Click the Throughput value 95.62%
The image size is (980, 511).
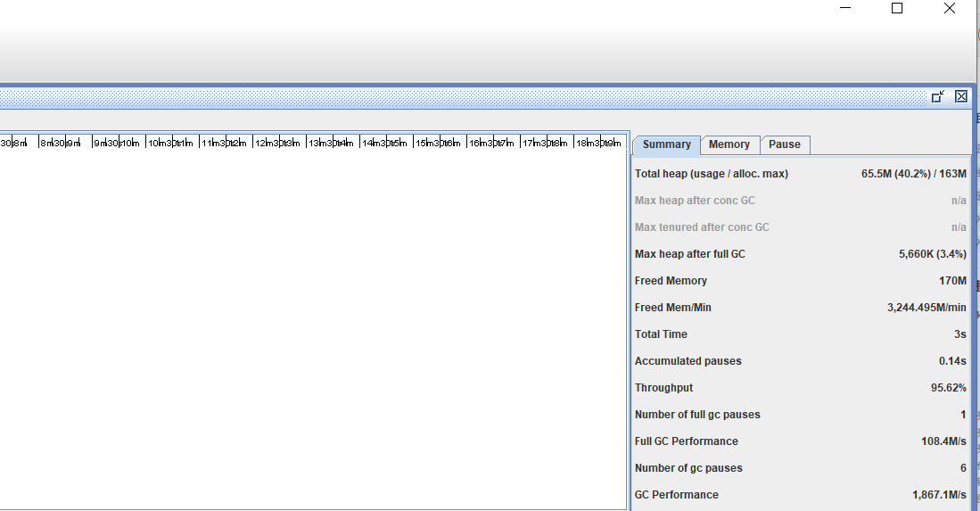click(x=949, y=388)
